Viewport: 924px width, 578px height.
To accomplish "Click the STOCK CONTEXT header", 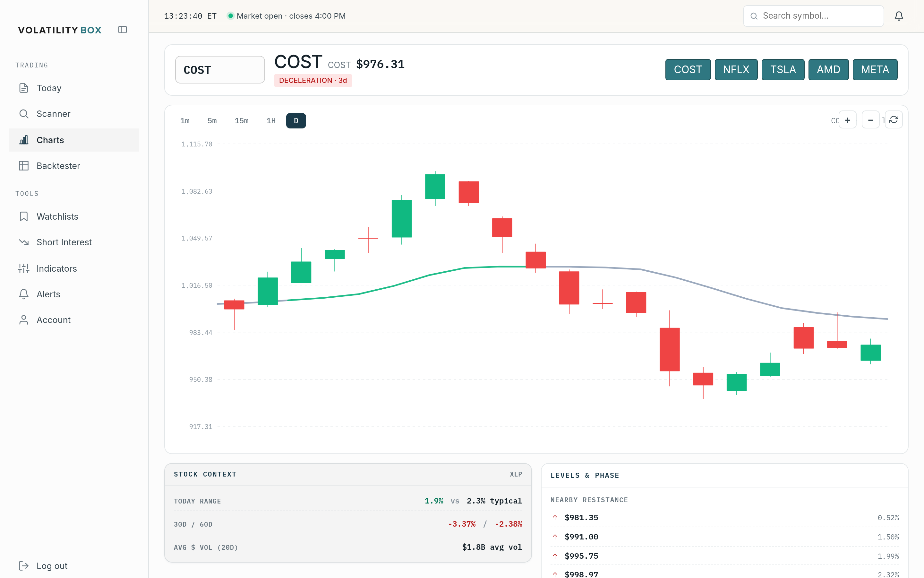I will (x=205, y=474).
